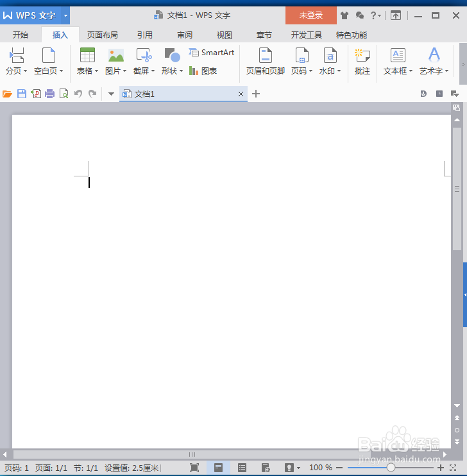Open print preview icon
This screenshot has width=467, height=476.
point(64,94)
